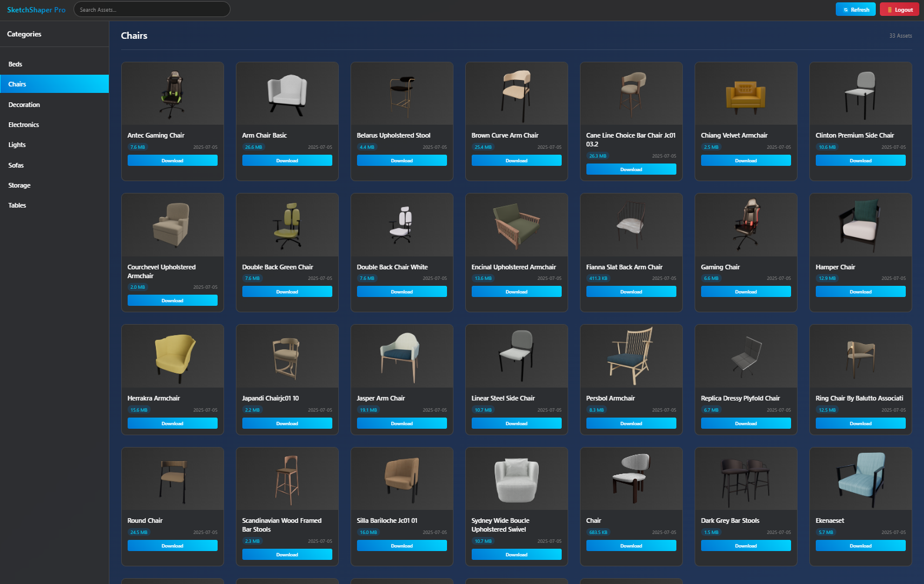Download the Chiang Velvet Armchair

(x=746, y=161)
